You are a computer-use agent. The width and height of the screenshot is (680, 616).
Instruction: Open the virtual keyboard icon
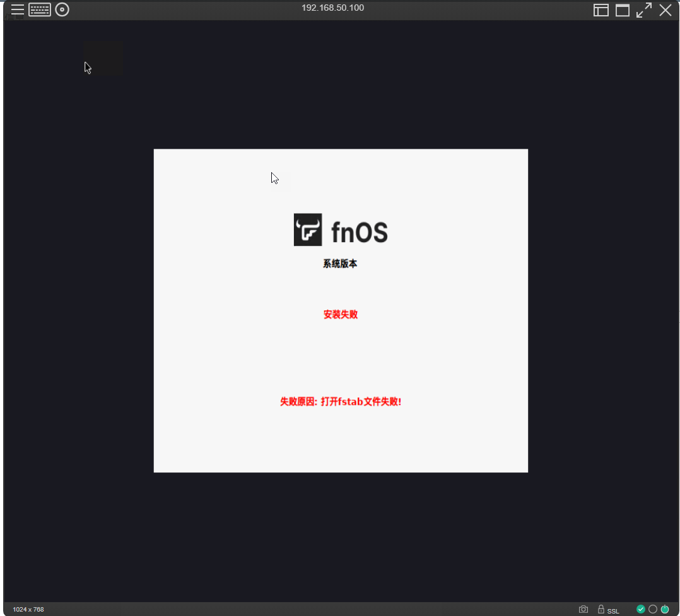pyautogui.click(x=40, y=9)
